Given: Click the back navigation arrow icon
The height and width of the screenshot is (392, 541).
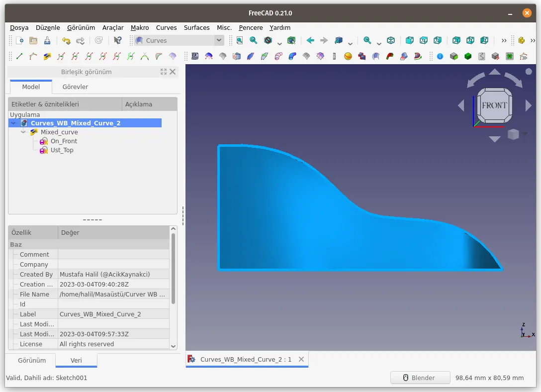Looking at the screenshot, I should tap(310, 40).
